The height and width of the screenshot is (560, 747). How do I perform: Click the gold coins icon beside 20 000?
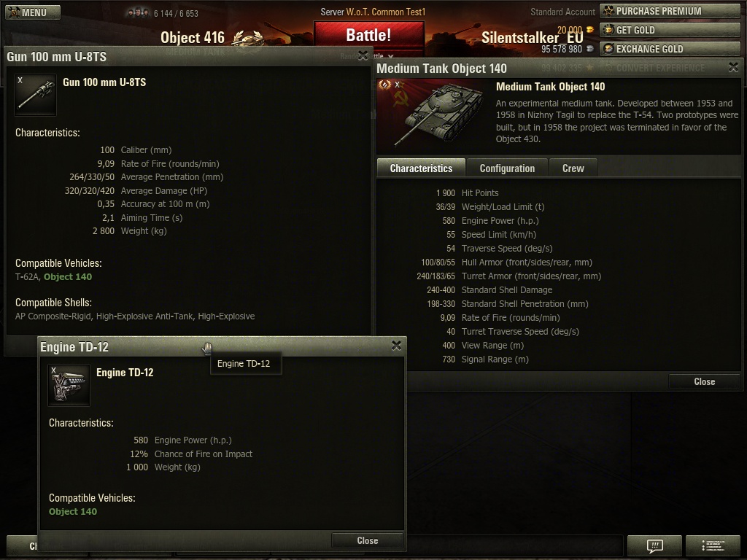(589, 29)
